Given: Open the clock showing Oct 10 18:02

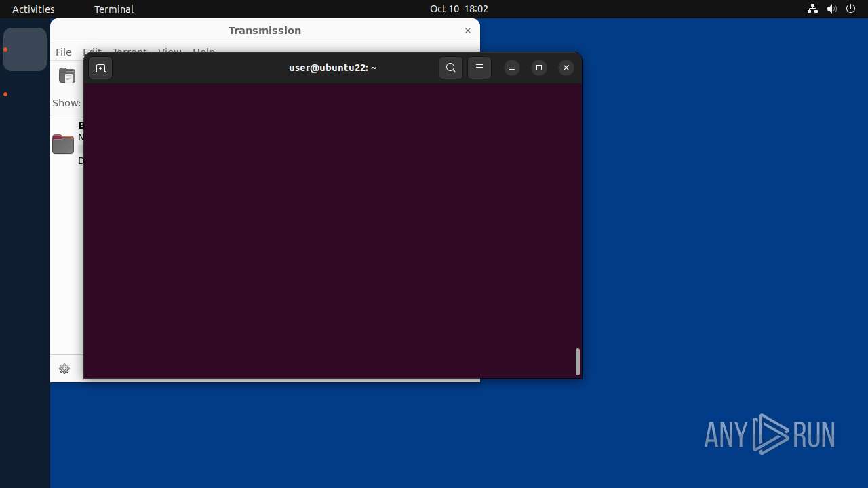Looking at the screenshot, I should (459, 9).
